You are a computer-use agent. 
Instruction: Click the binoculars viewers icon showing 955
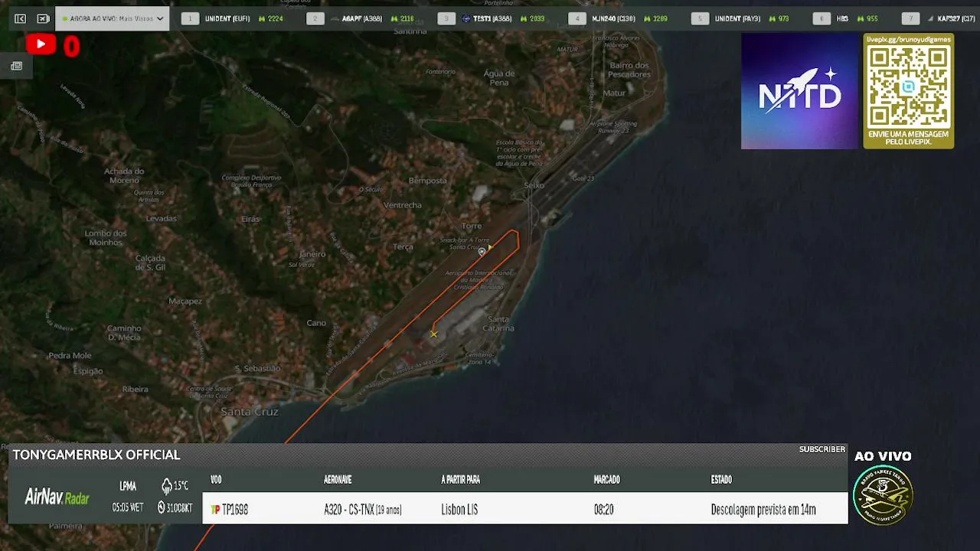click(x=861, y=18)
